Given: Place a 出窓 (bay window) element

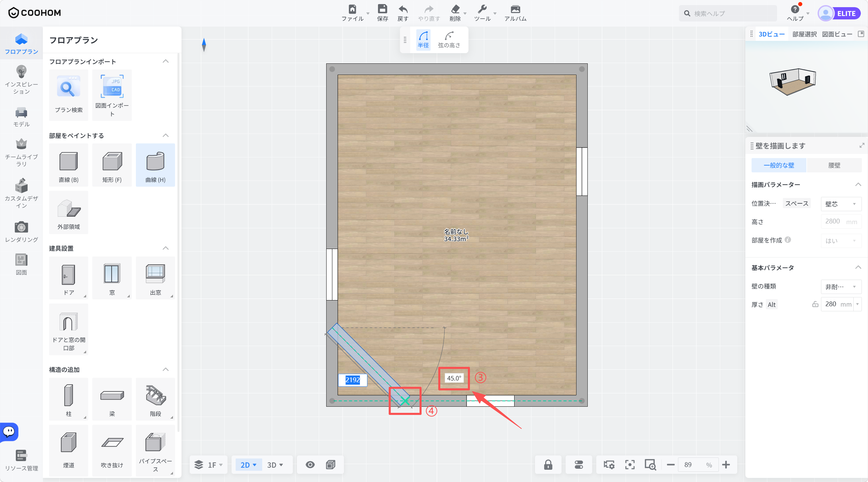Looking at the screenshot, I should pos(155,278).
